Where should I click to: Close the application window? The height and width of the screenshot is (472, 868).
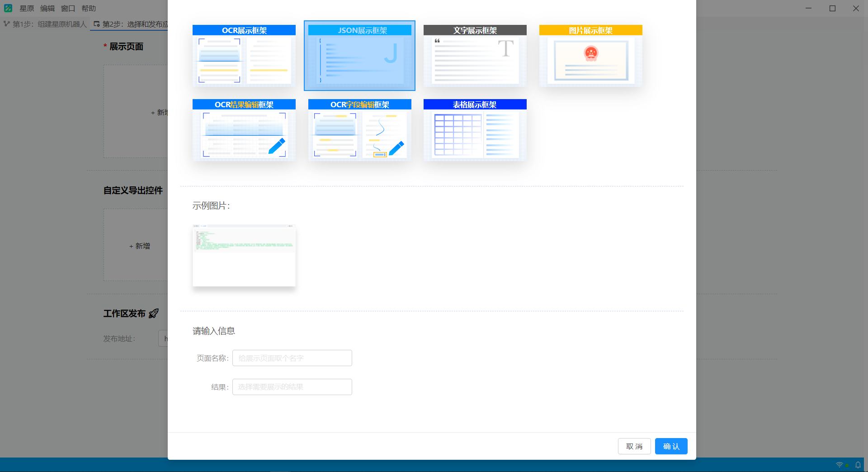pos(856,8)
